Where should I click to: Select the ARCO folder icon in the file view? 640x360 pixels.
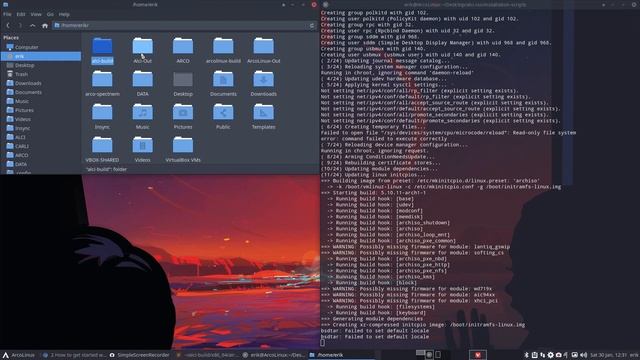(183, 46)
